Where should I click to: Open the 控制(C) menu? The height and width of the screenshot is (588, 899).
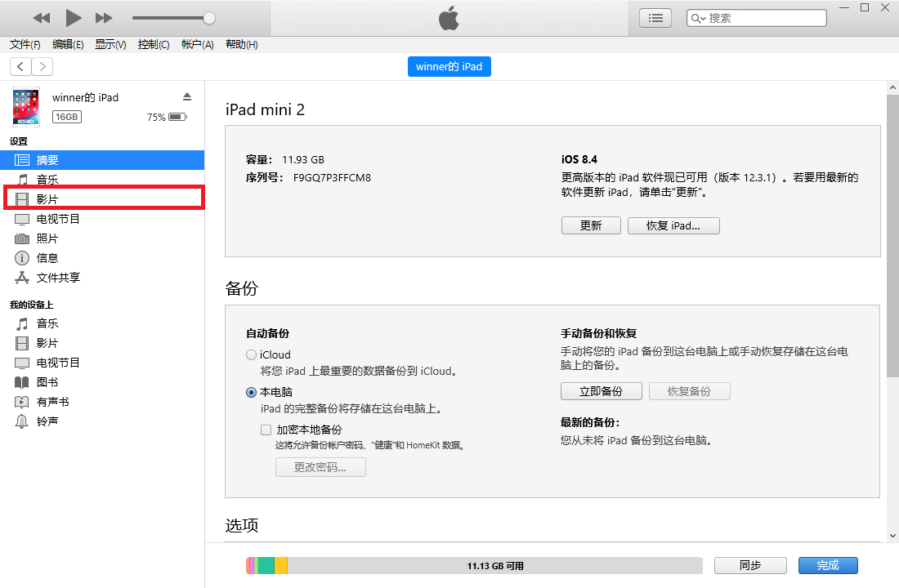[x=154, y=45]
